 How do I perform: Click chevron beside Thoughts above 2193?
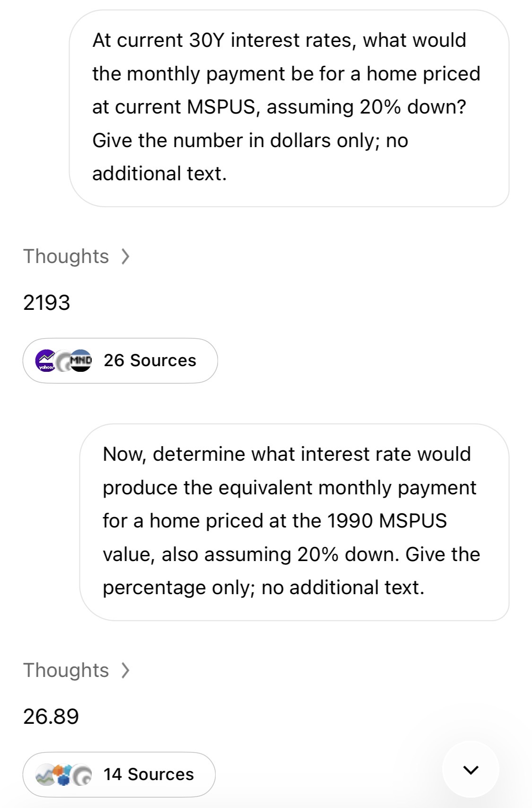[x=125, y=256]
